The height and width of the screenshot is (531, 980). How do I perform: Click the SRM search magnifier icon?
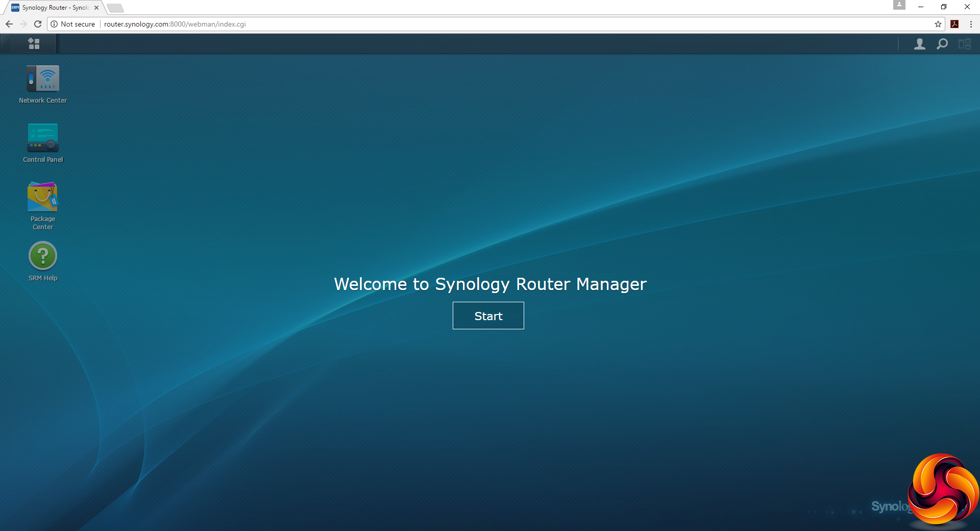pyautogui.click(x=942, y=44)
